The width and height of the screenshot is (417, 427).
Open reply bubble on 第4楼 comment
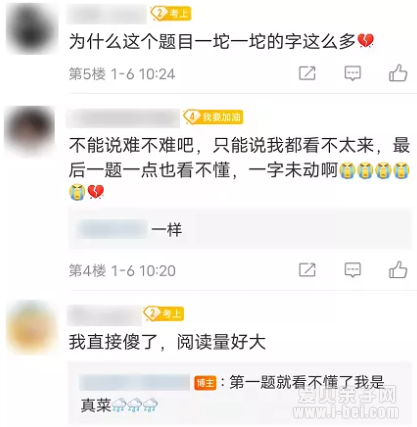352,270
